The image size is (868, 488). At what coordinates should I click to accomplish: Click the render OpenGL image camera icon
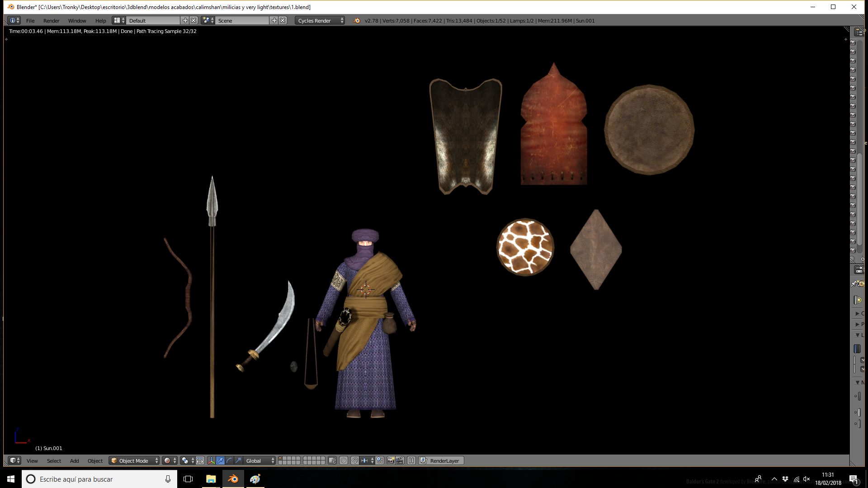pyautogui.click(x=391, y=460)
